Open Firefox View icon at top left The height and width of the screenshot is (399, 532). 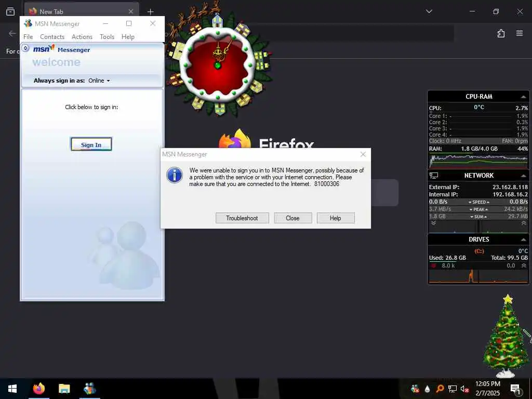pyautogui.click(x=10, y=11)
